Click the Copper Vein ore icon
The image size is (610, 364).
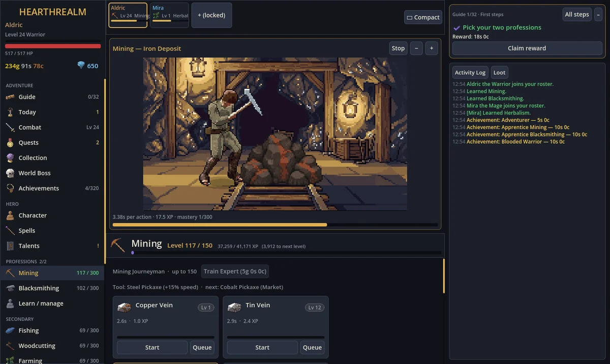(x=125, y=307)
